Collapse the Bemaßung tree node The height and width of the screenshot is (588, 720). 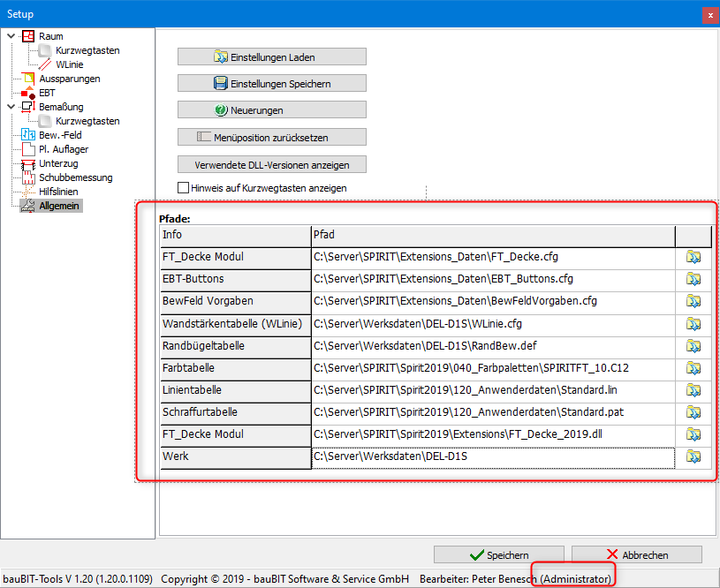(x=11, y=107)
